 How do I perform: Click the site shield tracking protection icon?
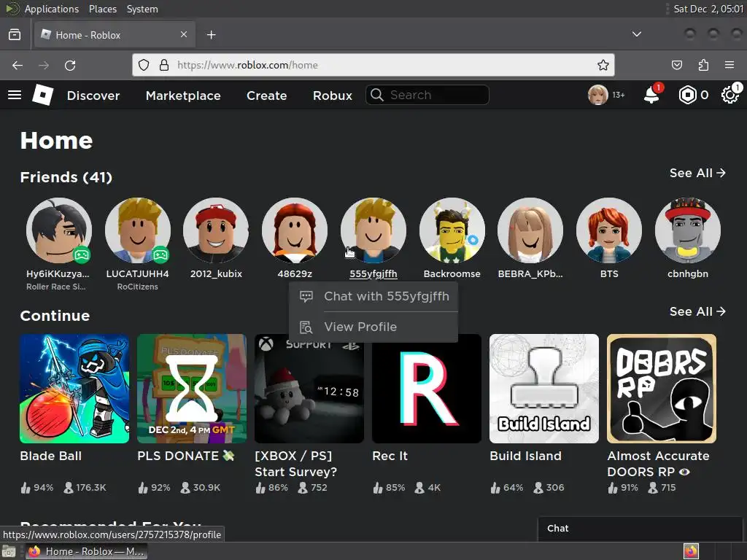(x=144, y=65)
